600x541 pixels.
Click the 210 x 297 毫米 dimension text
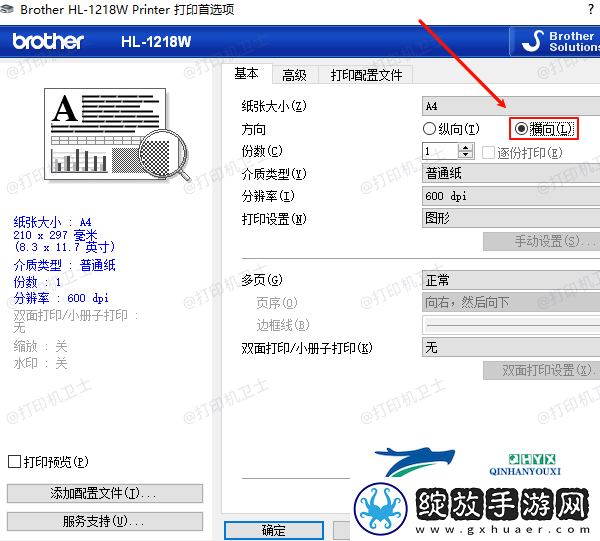(55, 235)
